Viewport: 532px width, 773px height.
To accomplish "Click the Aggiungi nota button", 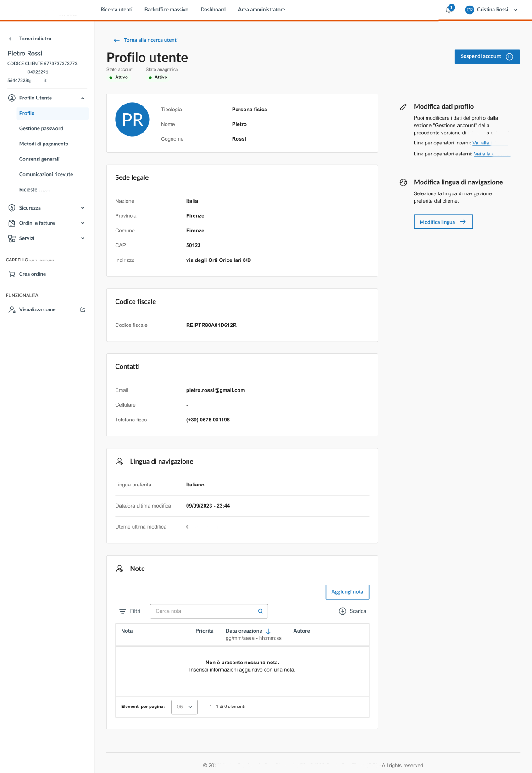I will [347, 592].
